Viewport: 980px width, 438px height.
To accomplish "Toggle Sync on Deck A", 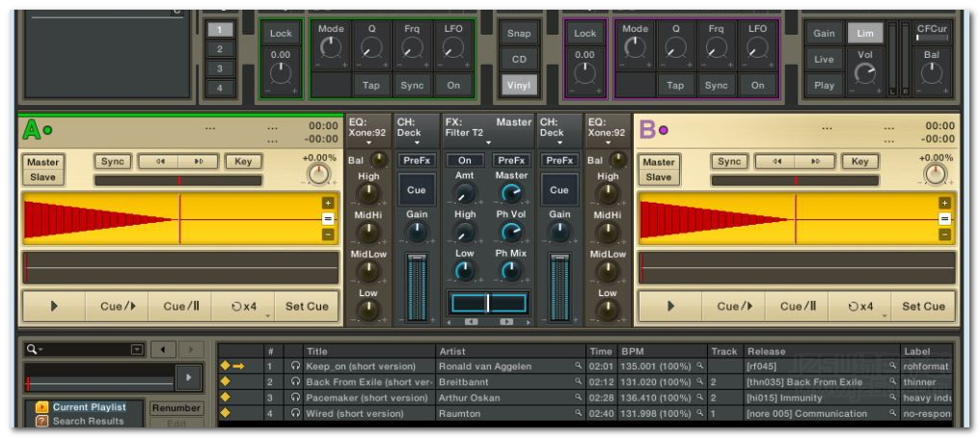I will click(x=113, y=161).
